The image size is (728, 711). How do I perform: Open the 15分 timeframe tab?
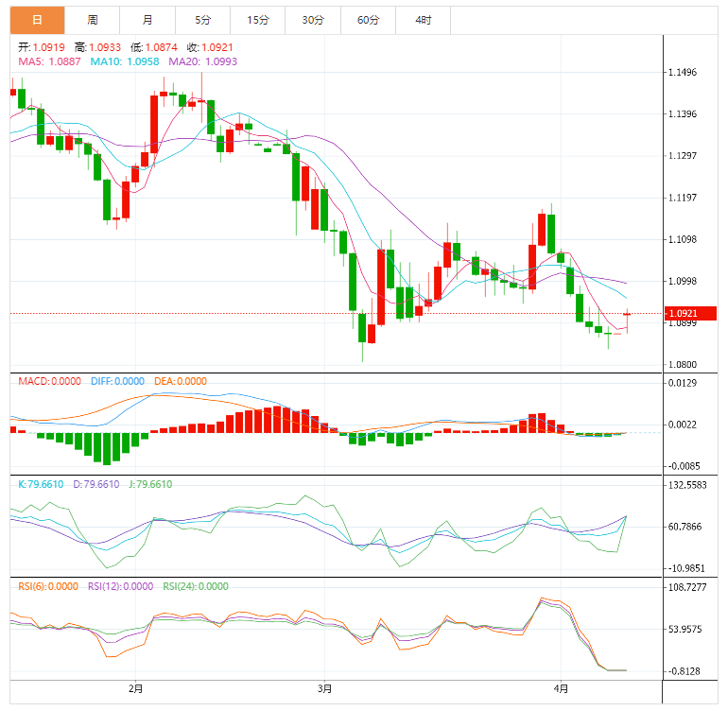(258, 21)
